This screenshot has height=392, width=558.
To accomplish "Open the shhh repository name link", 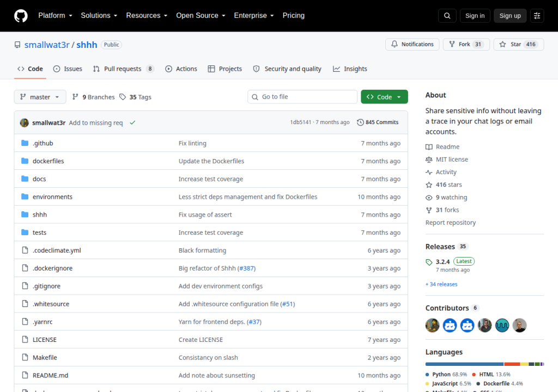I will [x=87, y=45].
